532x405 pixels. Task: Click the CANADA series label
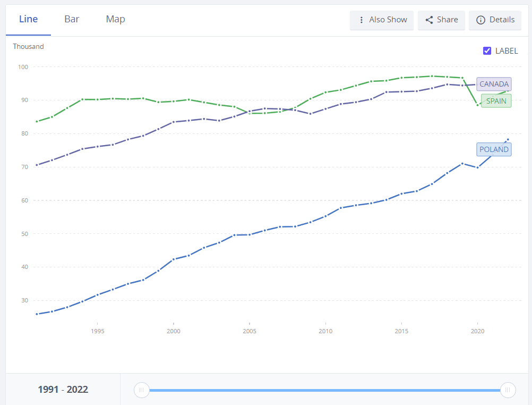click(x=494, y=84)
